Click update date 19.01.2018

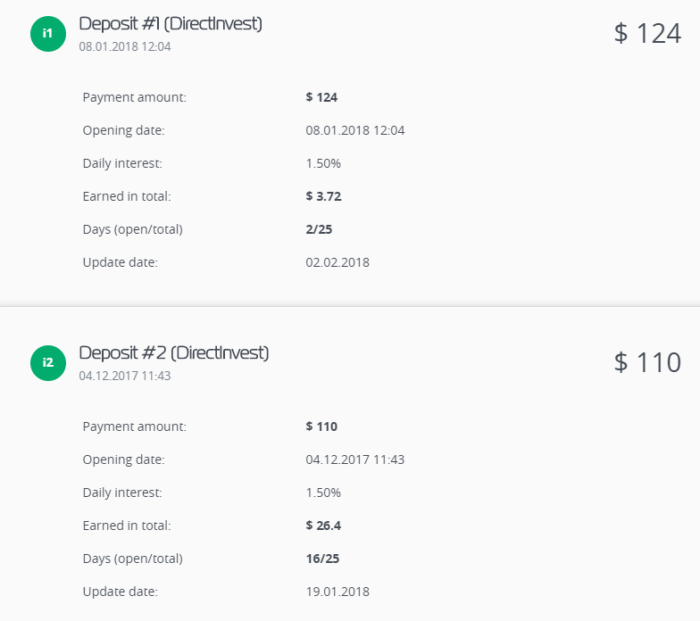point(337,591)
